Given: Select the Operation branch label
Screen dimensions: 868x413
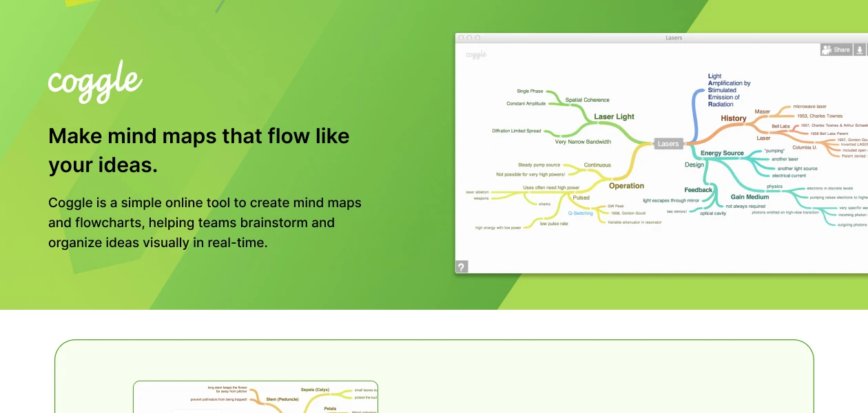Looking at the screenshot, I should pyautogui.click(x=626, y=186).
